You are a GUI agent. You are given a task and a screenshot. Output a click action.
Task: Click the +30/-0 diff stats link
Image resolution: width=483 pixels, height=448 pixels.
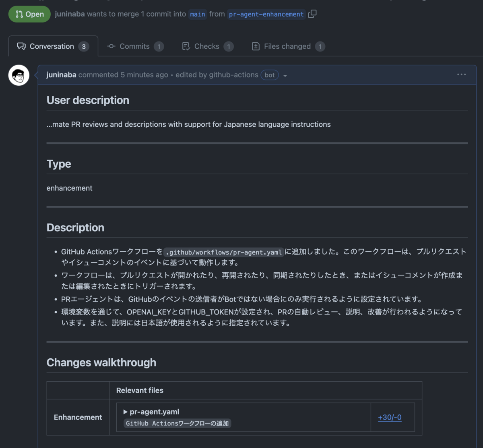(x=389, y=417)
